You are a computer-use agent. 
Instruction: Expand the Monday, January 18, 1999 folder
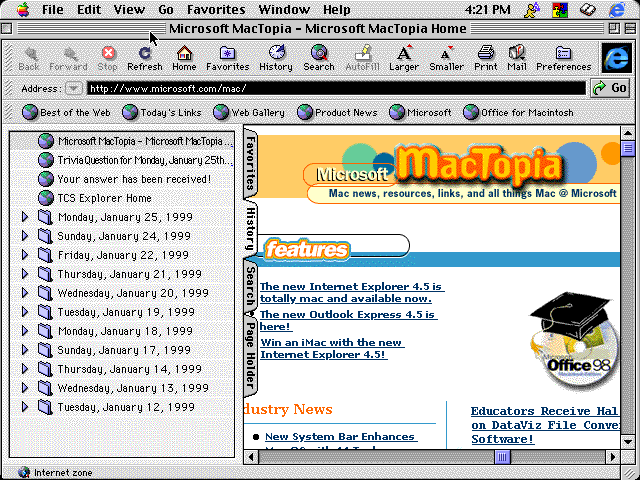(25, 331)
